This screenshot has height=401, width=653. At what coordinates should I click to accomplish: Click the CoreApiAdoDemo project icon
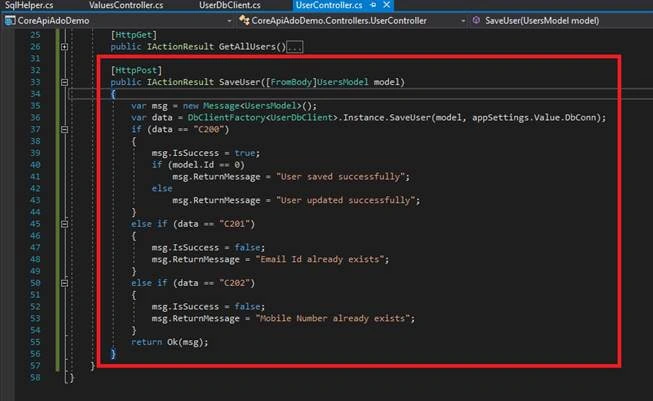[x=10, y=20]
